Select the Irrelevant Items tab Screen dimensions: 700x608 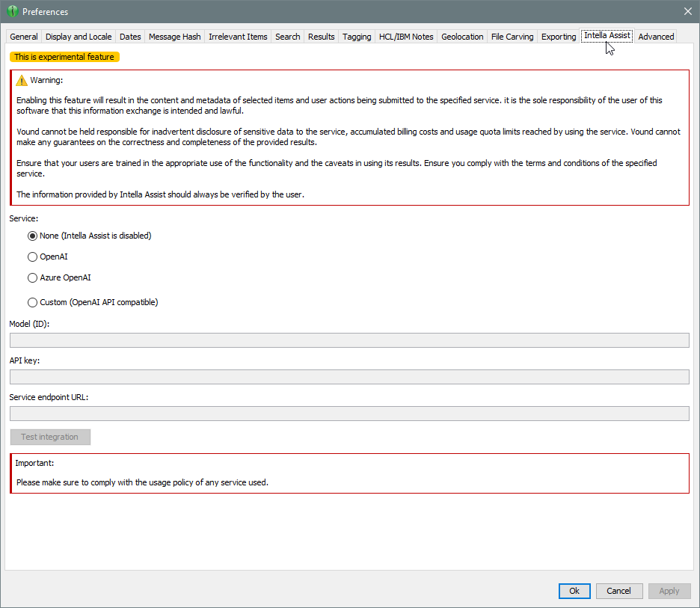(x=238, y=37)
